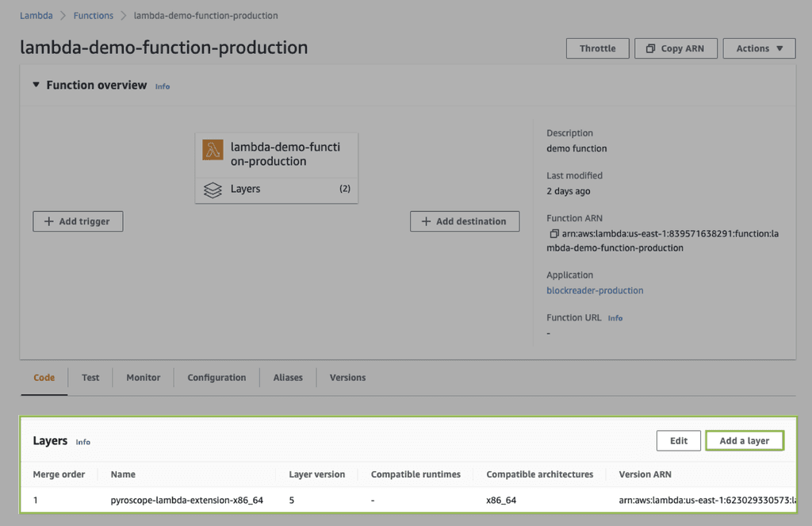The height and width of the screenshot is (526, 812).
Task: Click the Throttle button
Action: [597, 48]
